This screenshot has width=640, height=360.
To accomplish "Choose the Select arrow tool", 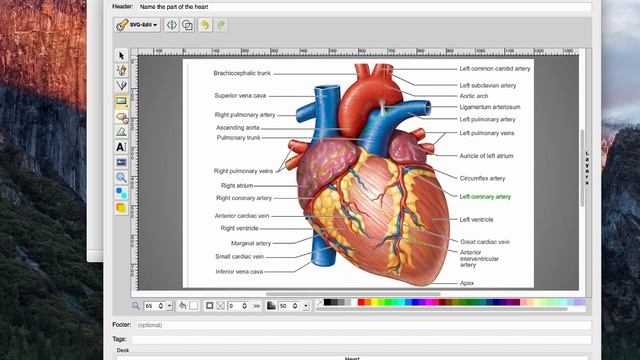I will click(x=121, y=55).
